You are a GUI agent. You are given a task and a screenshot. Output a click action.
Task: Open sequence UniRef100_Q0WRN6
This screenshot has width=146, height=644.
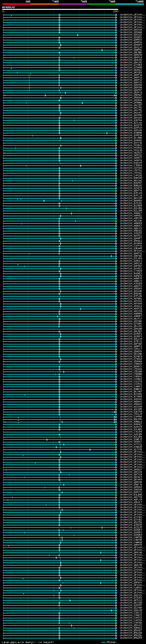tap(131, 133)
